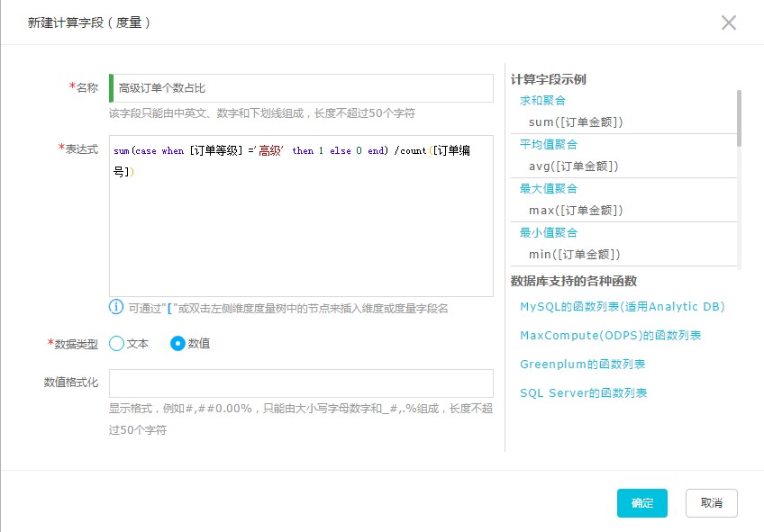764x532 pixels.
Task: Click inside the 表达式 expression editor
Action: pos(301,216)
